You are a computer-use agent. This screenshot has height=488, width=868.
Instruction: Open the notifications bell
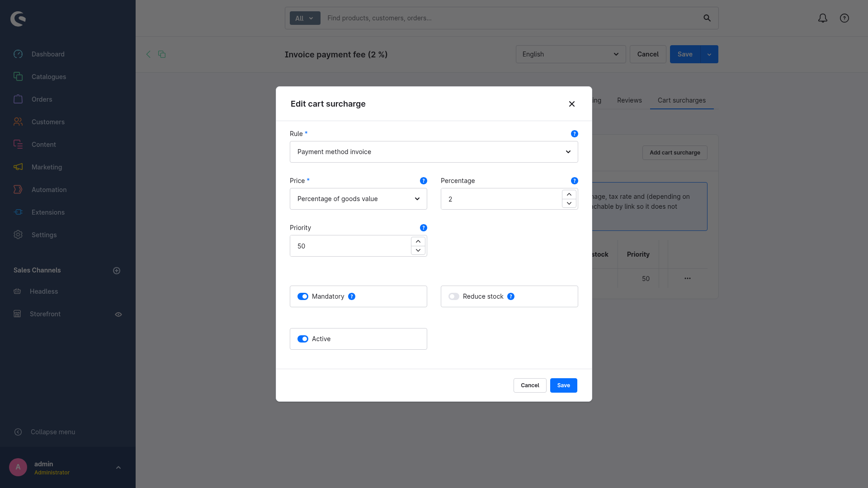point(823,18)
